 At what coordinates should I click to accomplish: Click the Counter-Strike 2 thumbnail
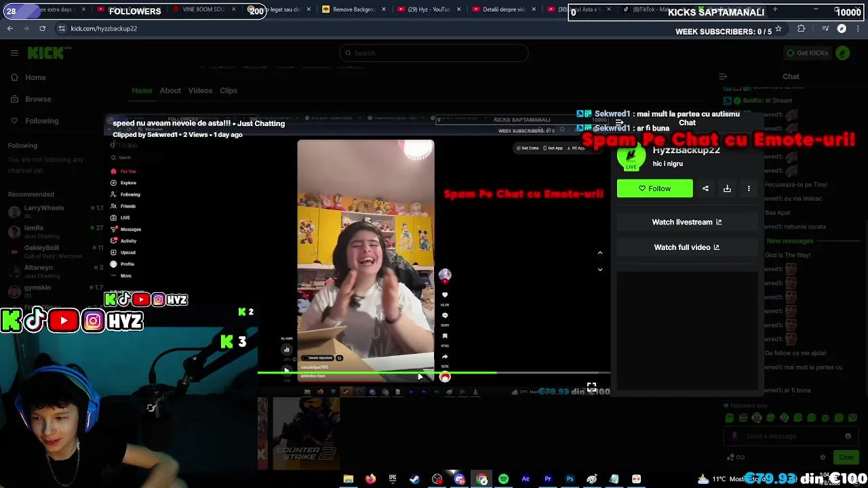(306, 434)
